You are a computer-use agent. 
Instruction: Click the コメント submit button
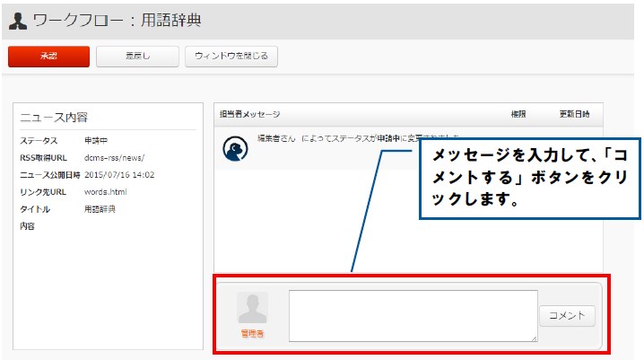tap(567, 316)
